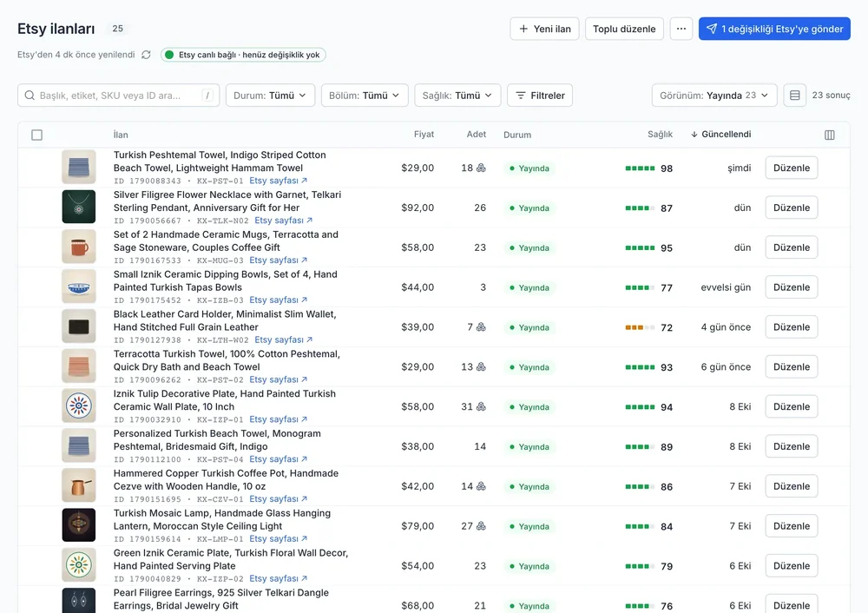This screenshot has height=613, width=868.
Task: Open title Personalized Turkish Beach Towel, Monogram
Action: click(217, 440)
